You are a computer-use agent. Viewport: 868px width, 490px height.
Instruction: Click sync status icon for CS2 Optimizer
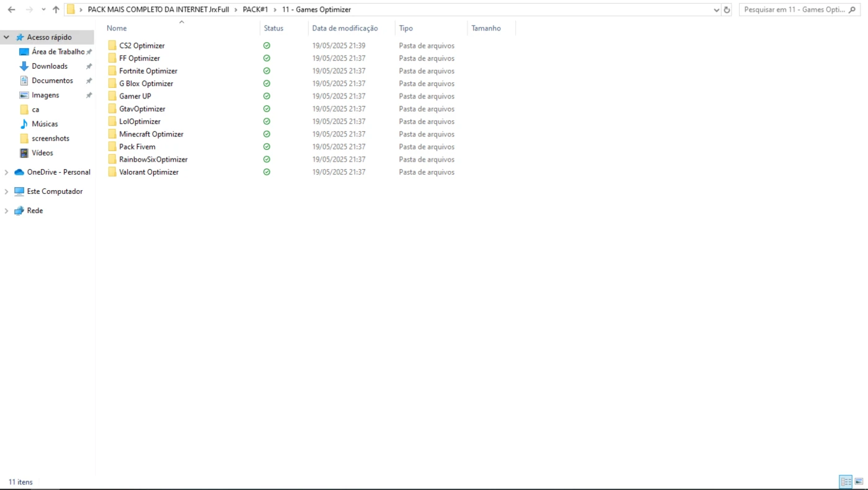[x=267, y=46]
